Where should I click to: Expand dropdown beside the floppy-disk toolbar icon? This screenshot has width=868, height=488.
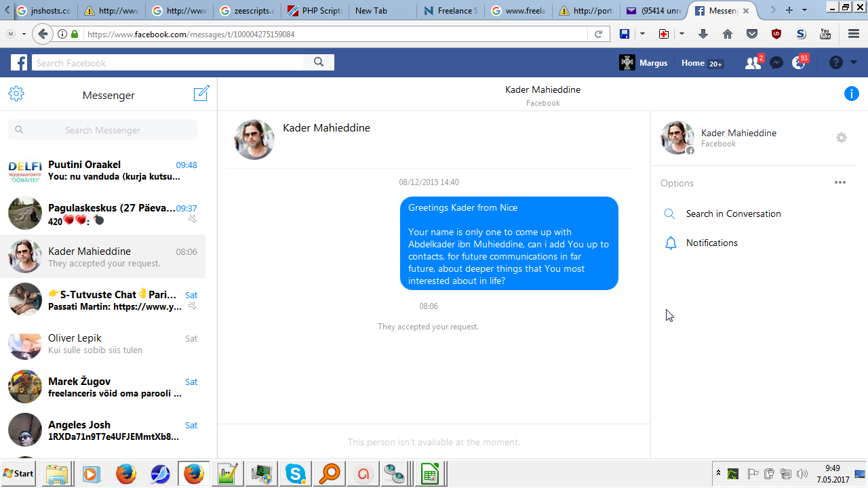(x=642, y=34)
